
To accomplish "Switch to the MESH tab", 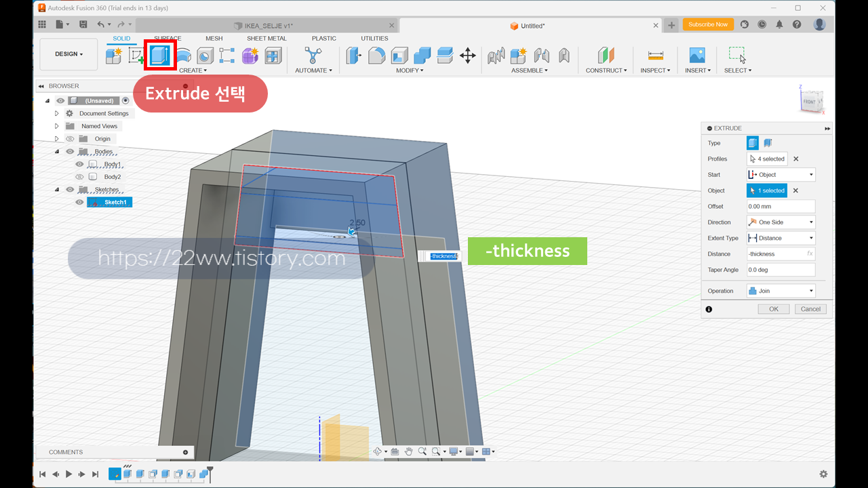I will (214, 39).
